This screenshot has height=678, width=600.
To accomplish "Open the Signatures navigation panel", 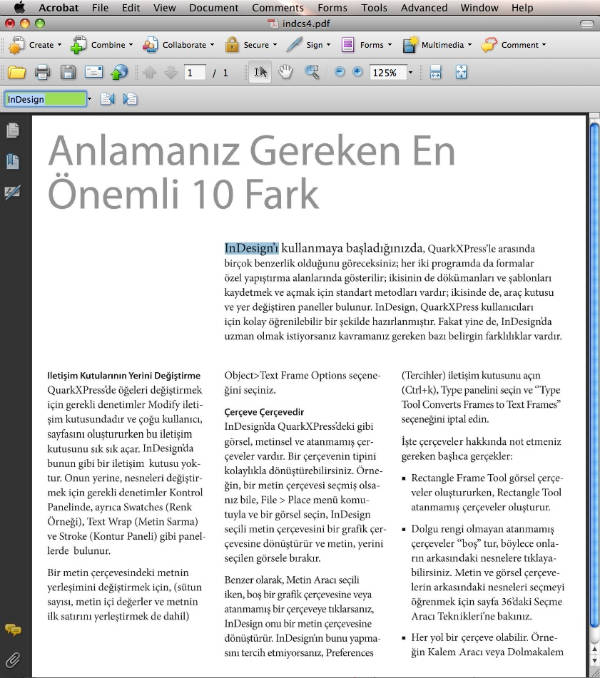I will [x=13, y=192].
